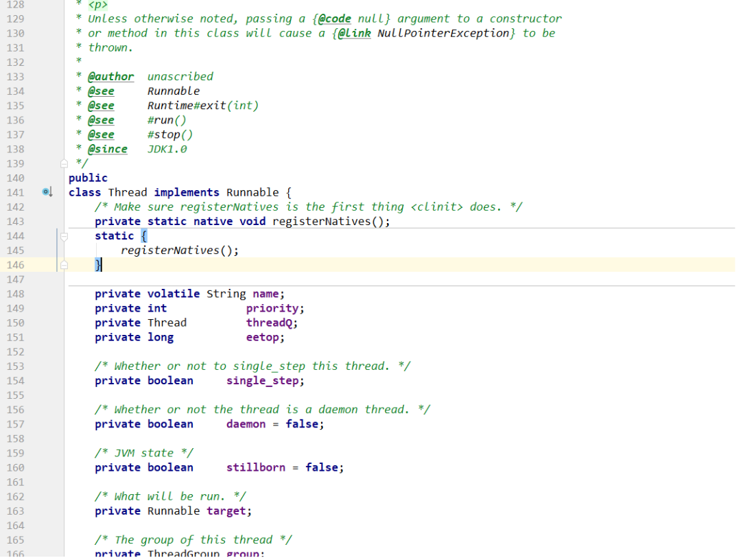The width and height of the screenshot is (741, 560).
Task: Click the 'name' field on line 148
Action: (266, 294)
